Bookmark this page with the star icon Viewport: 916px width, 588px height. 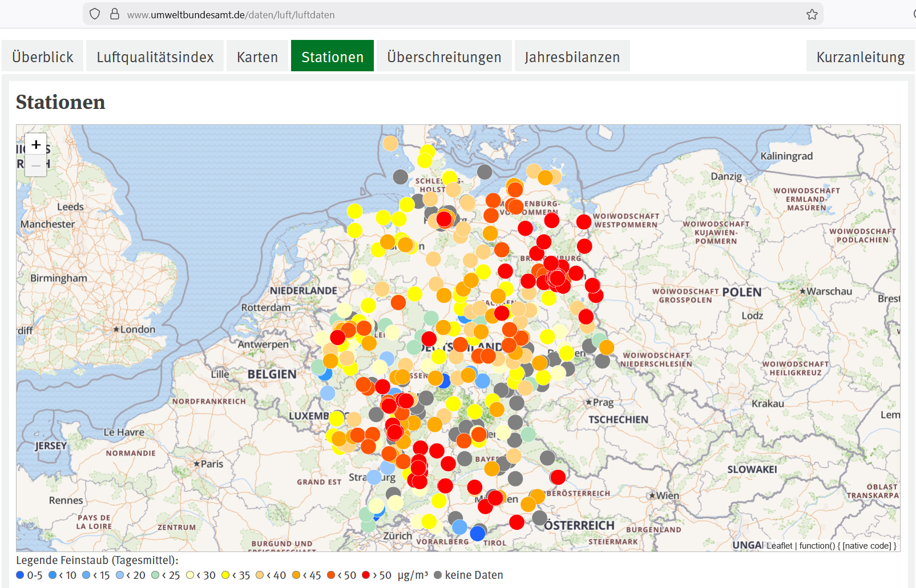click(812, 15)
